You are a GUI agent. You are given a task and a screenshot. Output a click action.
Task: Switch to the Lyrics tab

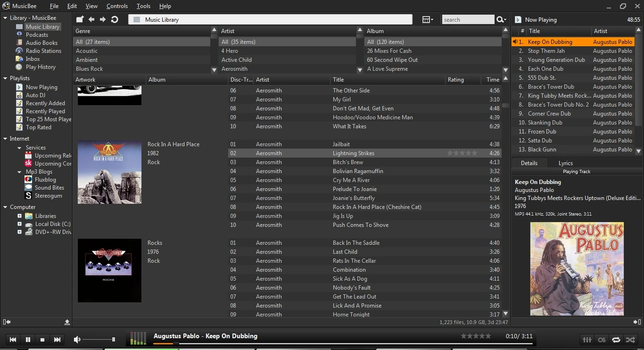pyautogui.click(x=565, y=163)
